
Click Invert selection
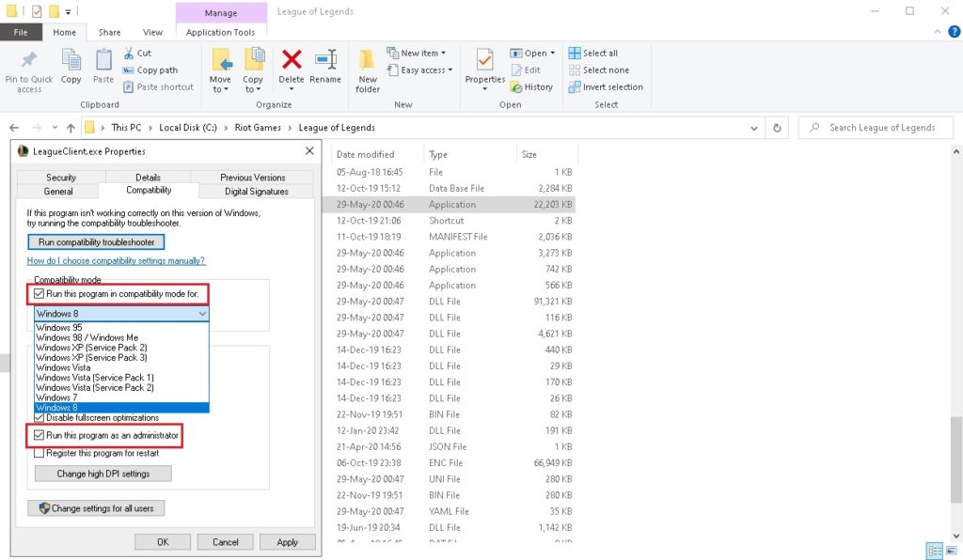(606, 87)
